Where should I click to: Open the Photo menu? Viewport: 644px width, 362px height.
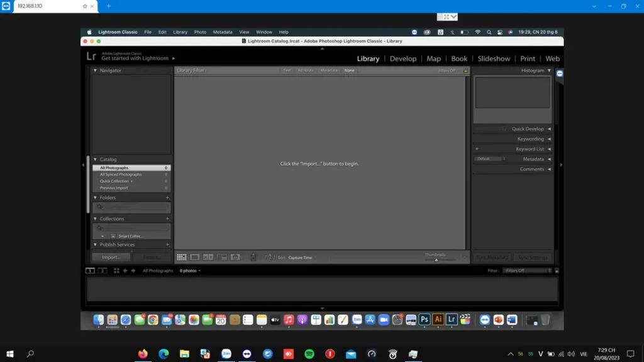pyautogui.click(x=200, y=32)
